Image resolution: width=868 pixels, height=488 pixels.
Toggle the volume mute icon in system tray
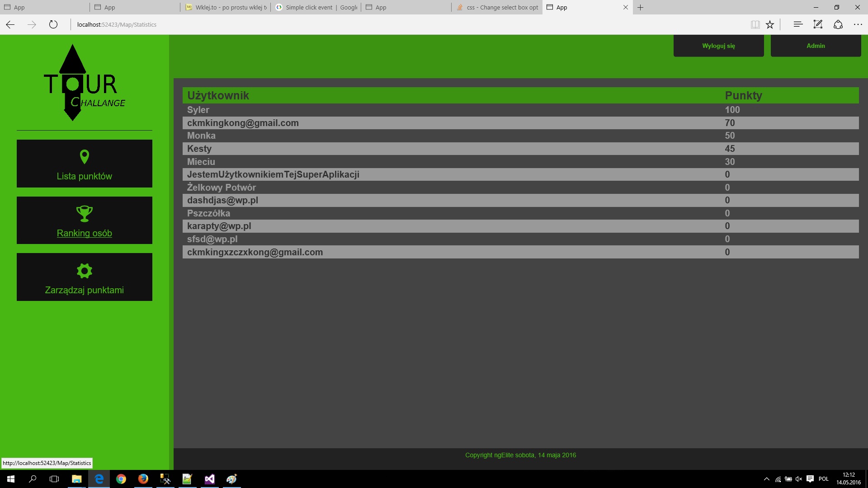point(798,479)
